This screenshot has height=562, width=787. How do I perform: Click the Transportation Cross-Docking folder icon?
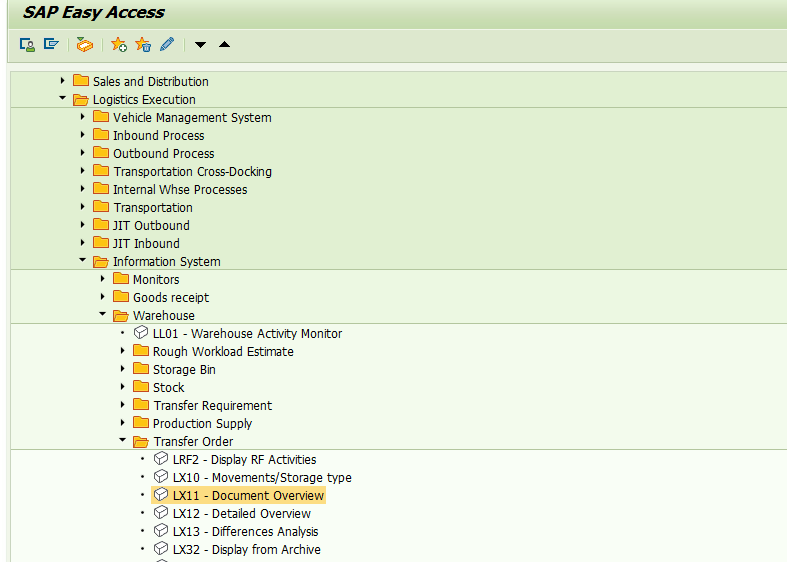(x=101, y=171)
